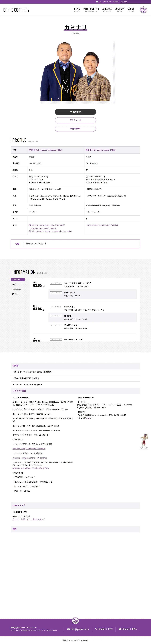Open twitter.com/Manamatic link
This screenshot has width=151, height=644.
(43, 228)
